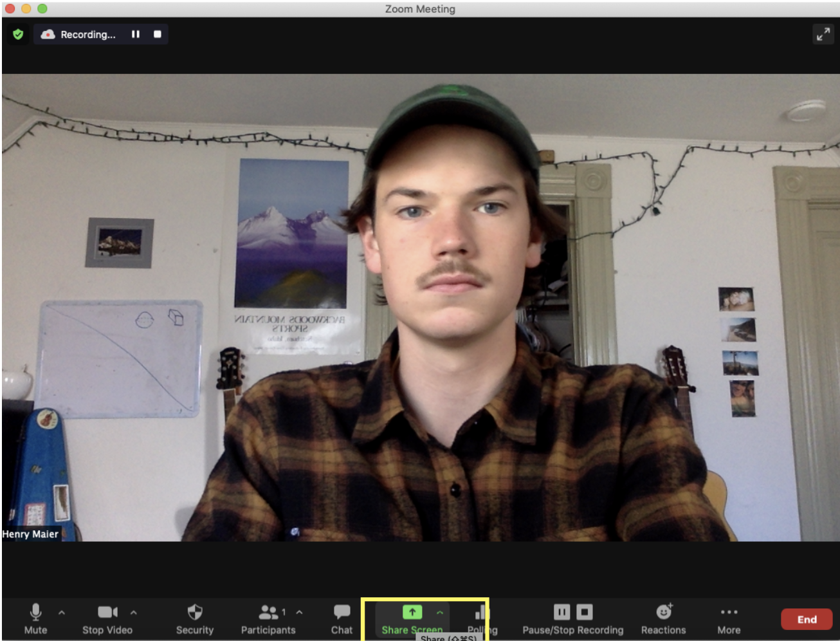The width and height of the screenshot is (840, 641).
Task: Mute the microphone
Action: tap(35, 618)
